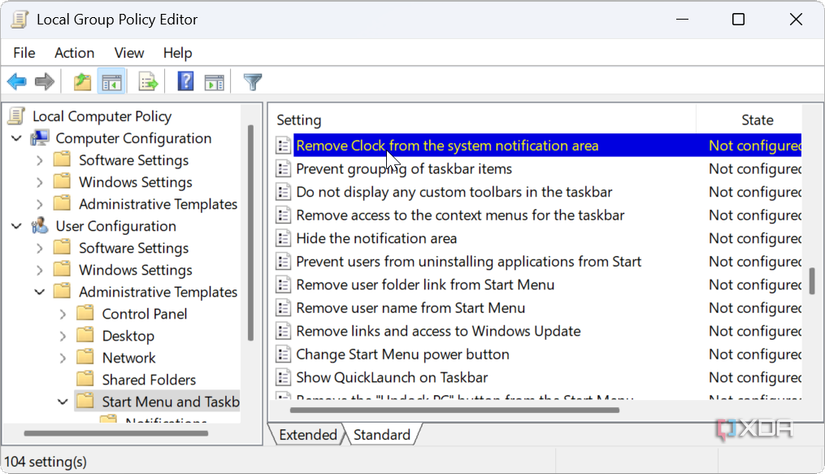Click the Desktop folder icon
Viewport: 825px width, 474px height.
coord(85,335)
